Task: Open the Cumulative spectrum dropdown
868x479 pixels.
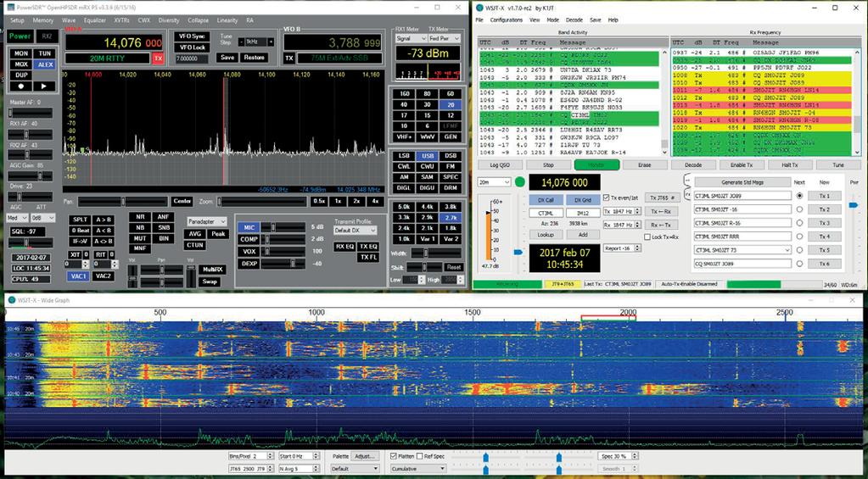Action: 417,469
